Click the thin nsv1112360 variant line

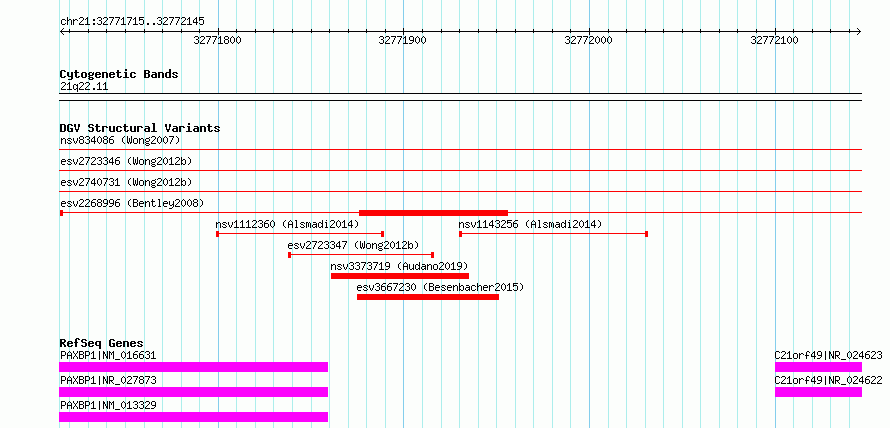[300, 234]
